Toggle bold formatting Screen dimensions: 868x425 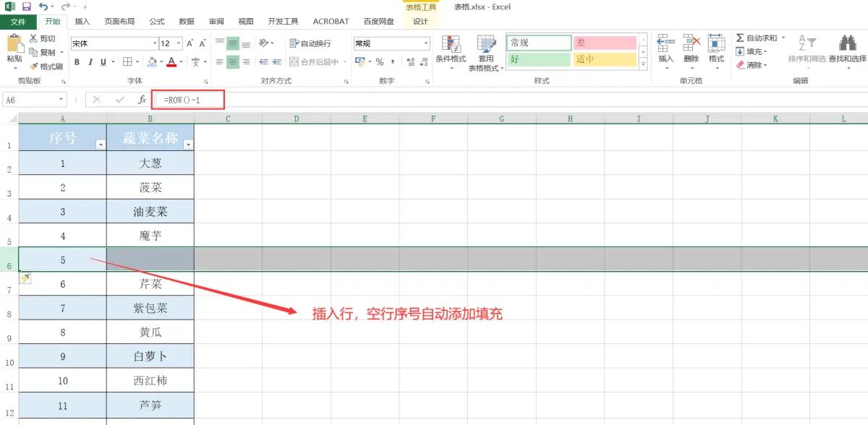point(77,61)
